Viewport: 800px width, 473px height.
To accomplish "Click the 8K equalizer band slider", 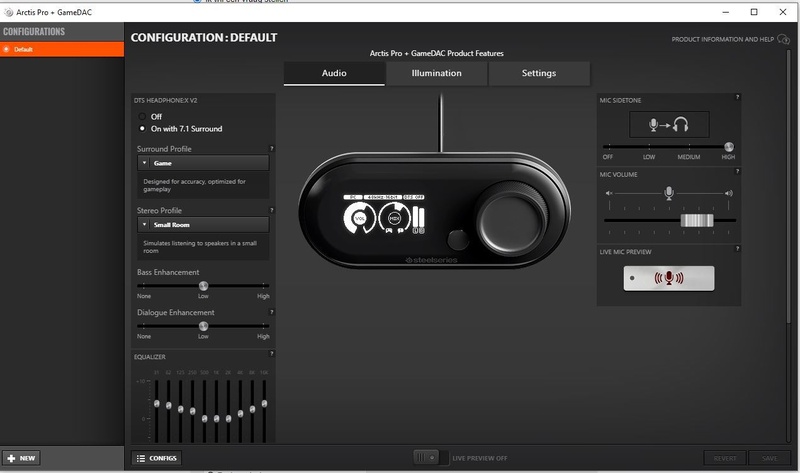I will [253, 409].
